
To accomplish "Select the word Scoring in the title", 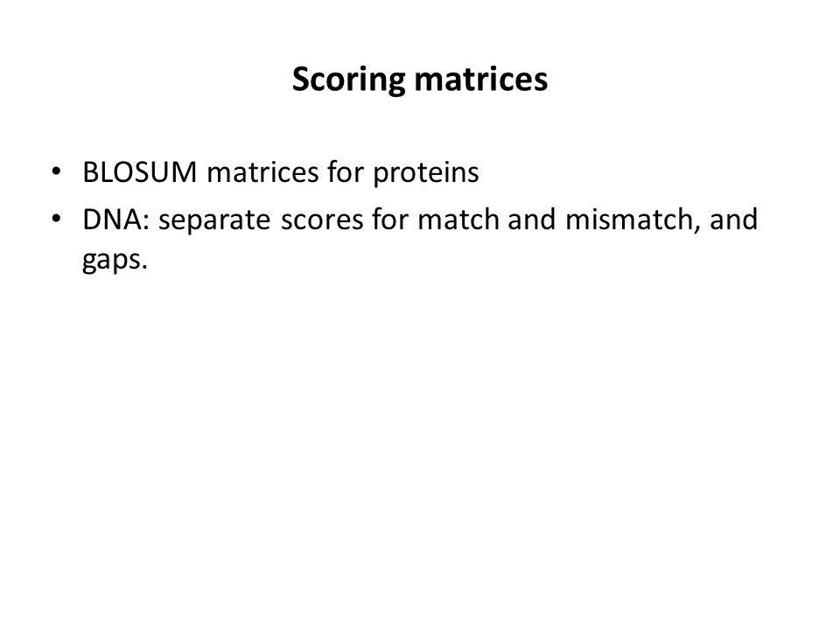I will coord(348,80).
